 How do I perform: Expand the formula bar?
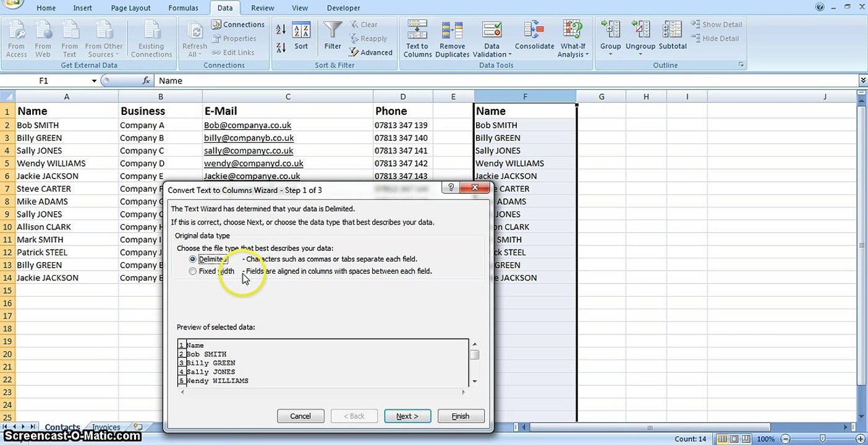863,80
